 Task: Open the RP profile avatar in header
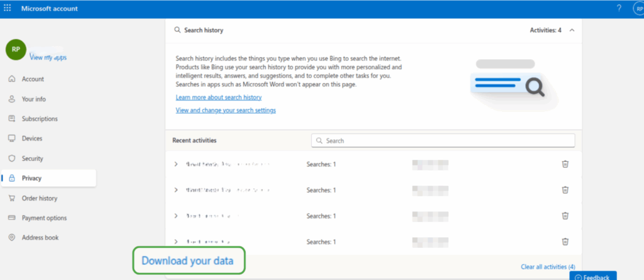pyautogui.click(x=636, y=9)
